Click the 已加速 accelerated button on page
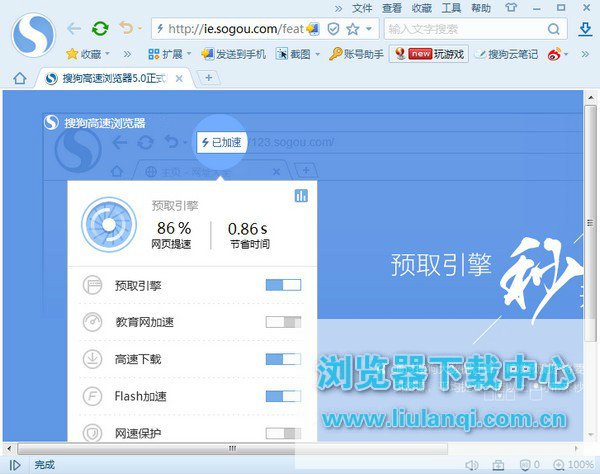The height and width of the screenshot is (474, 600). click(222, 142)
